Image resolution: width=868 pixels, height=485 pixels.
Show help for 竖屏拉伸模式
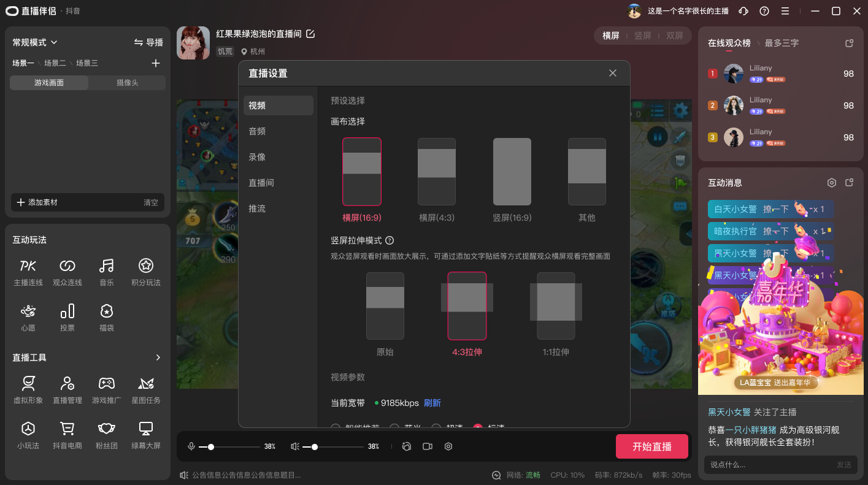pos(390,240)
